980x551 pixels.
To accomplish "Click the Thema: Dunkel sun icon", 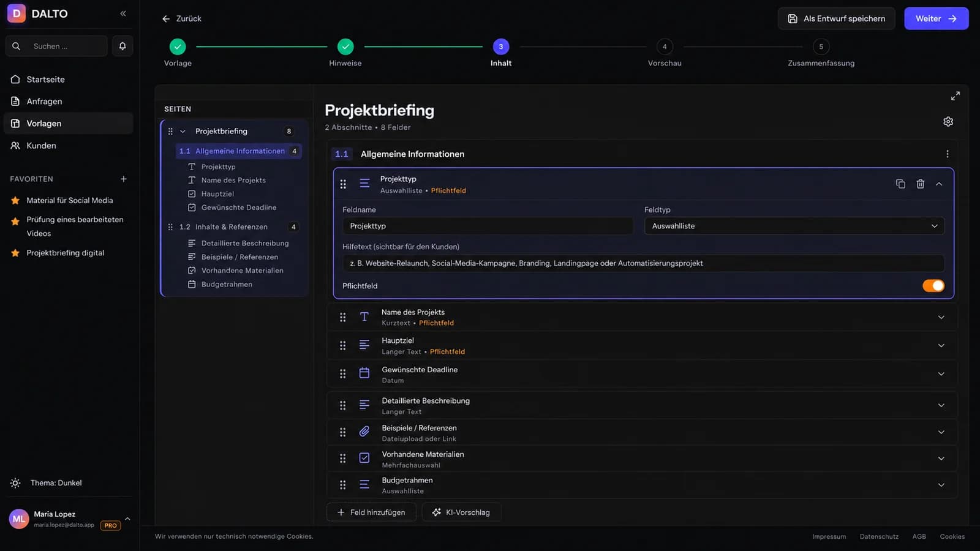I will (15, 483).
